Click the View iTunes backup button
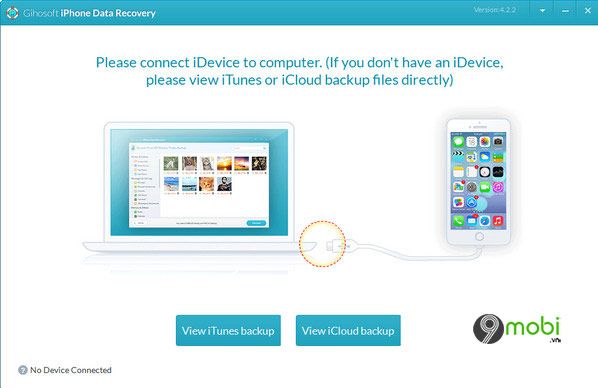 point(228,330)
